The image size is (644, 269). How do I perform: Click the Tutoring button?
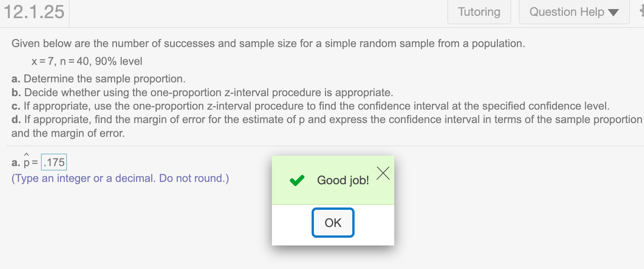click(x=479, y=12)
